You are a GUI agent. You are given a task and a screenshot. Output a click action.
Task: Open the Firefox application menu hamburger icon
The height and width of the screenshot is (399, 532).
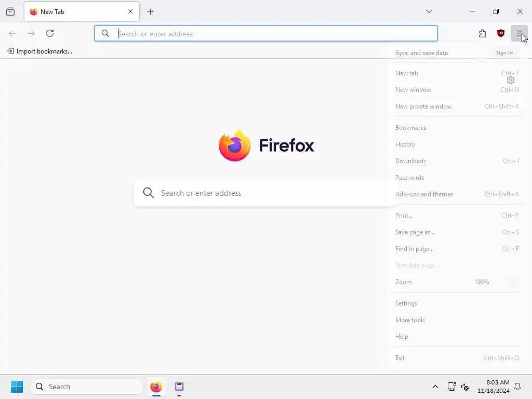(519, 33)
